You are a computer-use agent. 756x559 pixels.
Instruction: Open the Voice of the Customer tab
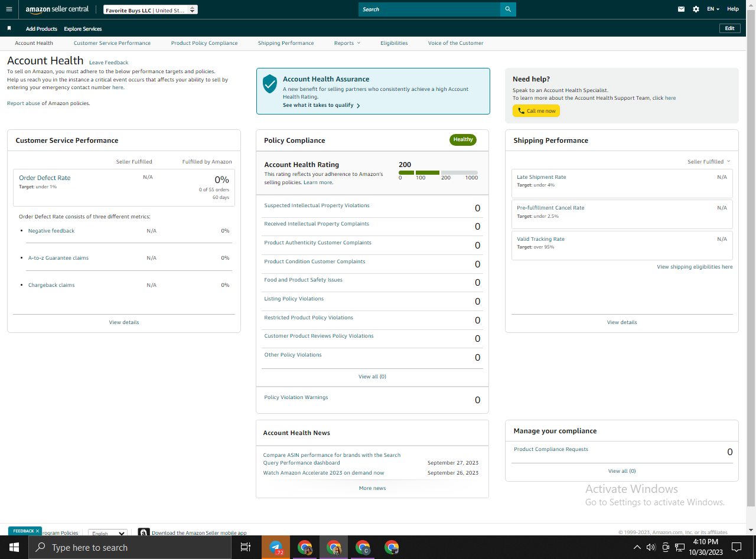[x=455, y=43]
